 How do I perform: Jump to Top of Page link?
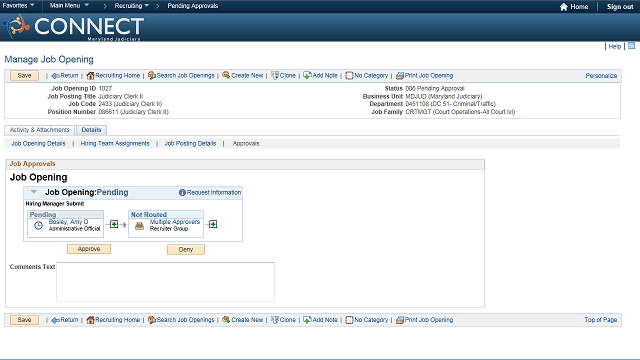coord(601,320)
